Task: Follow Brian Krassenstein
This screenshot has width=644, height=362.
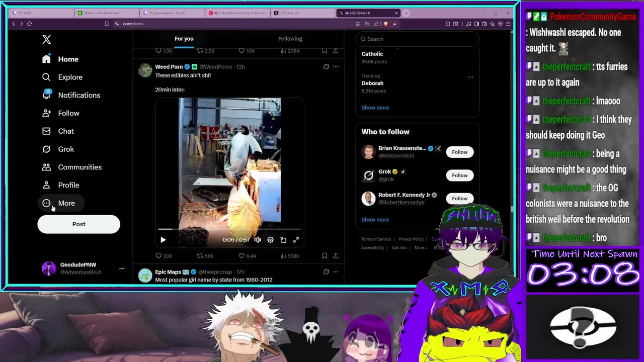Action: point(459,152)
